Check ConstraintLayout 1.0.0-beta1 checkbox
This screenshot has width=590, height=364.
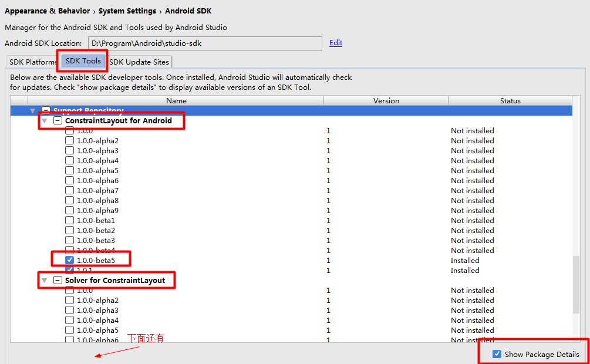(x=70, y=220)
